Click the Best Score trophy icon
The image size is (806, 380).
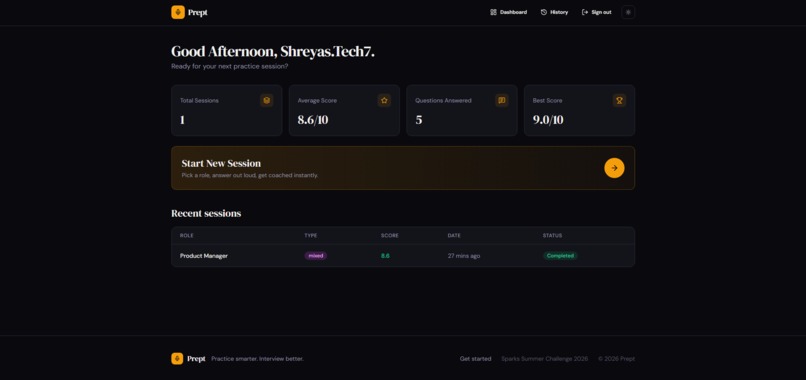coord(619,100)
